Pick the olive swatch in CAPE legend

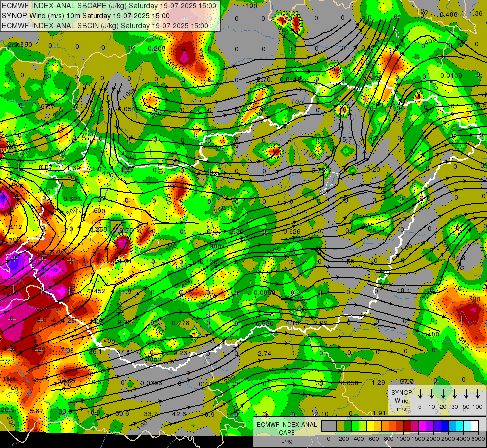point(340,426)
